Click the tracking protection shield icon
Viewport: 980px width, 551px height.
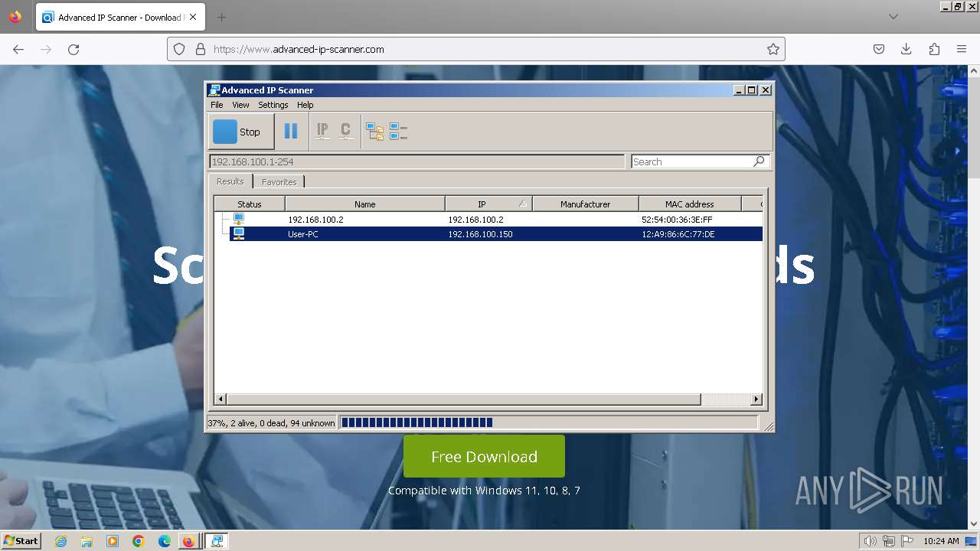pos(179,49)
